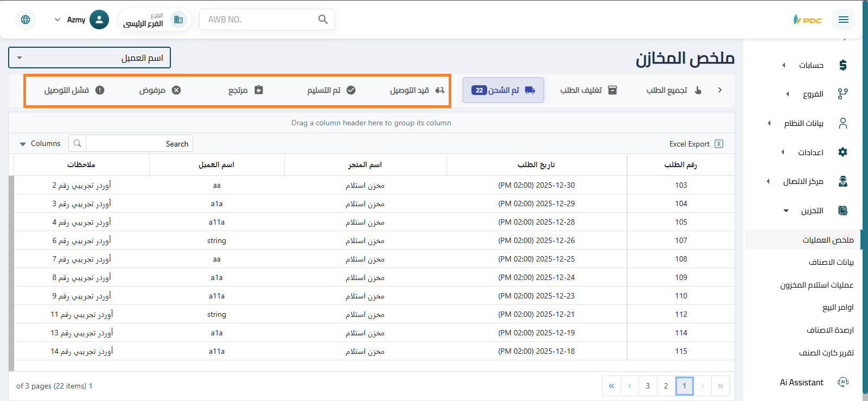Click the PDC logo
Image resolution: width=868 pixels, height=401 pixels.
[x=808, y=20]
